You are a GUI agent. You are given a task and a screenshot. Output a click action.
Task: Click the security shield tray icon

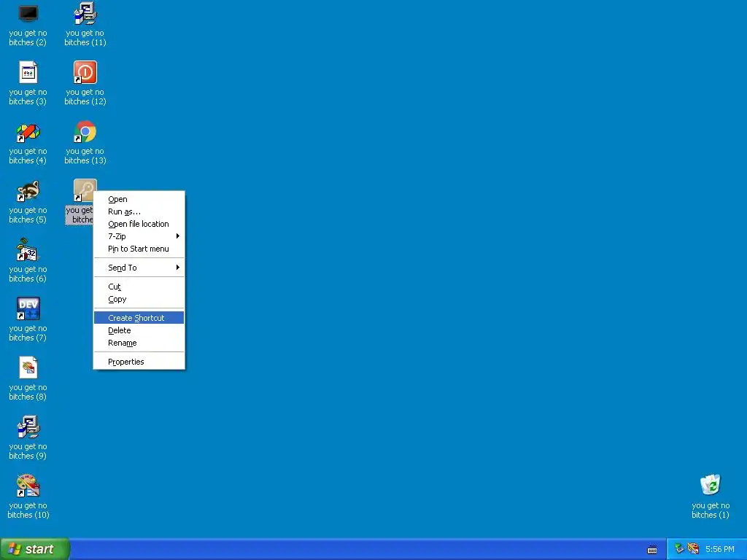[693, 549]
